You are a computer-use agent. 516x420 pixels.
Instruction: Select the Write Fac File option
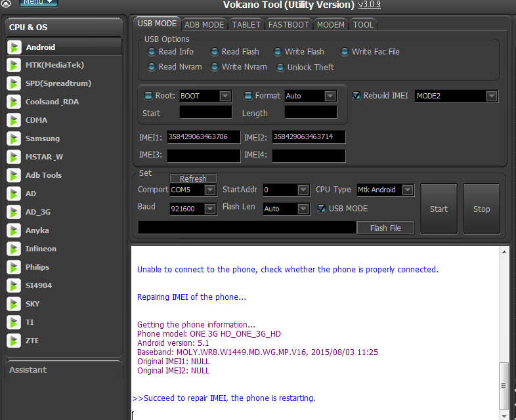(x=344, y=52)
